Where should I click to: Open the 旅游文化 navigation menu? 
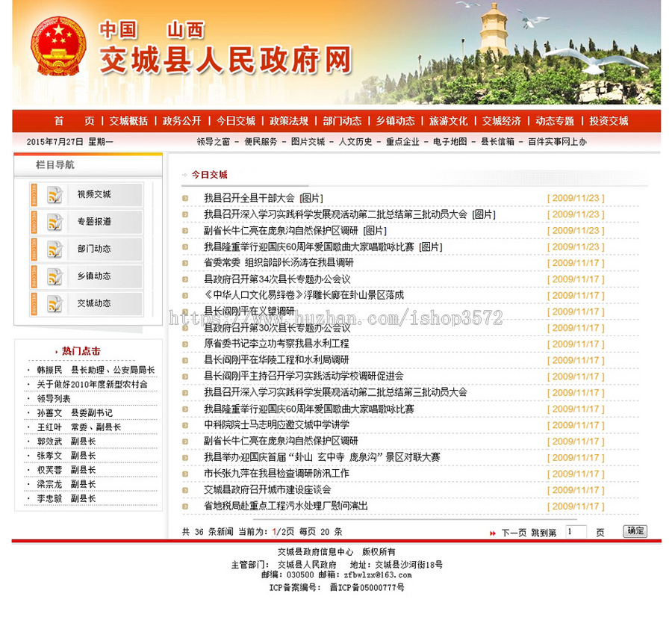448,120
